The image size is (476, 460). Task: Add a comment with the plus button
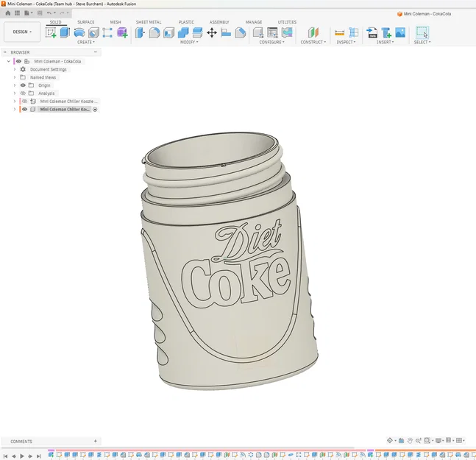[96, 441]
